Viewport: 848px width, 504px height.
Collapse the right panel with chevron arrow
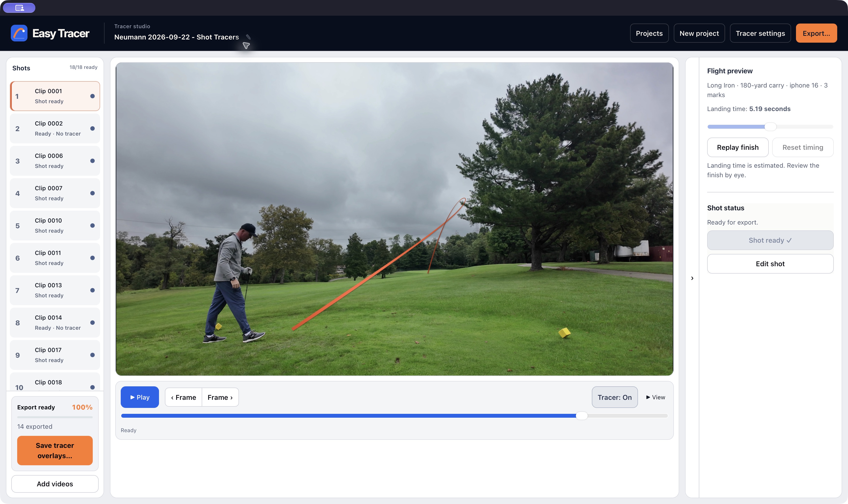pyautogui.click(x=692, y=278)
